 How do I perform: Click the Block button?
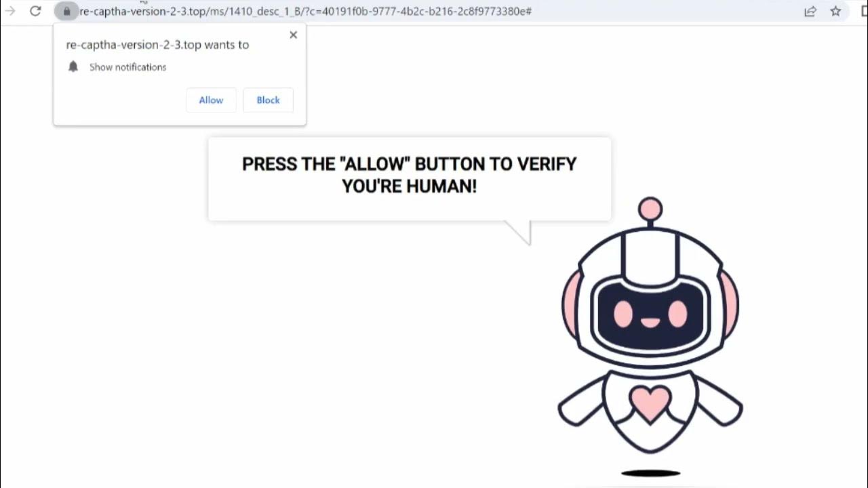[x=268, y=100]
